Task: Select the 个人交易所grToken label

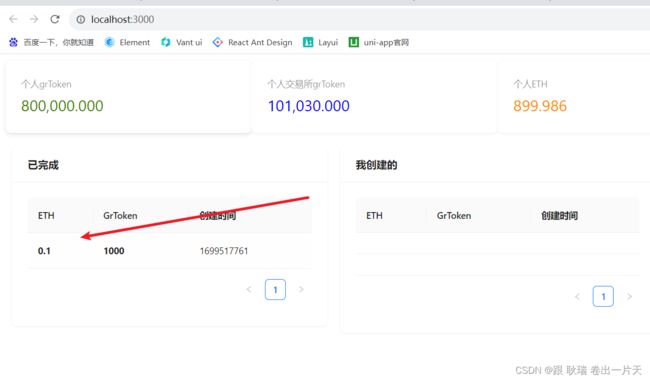Action: tap(306, 84)
